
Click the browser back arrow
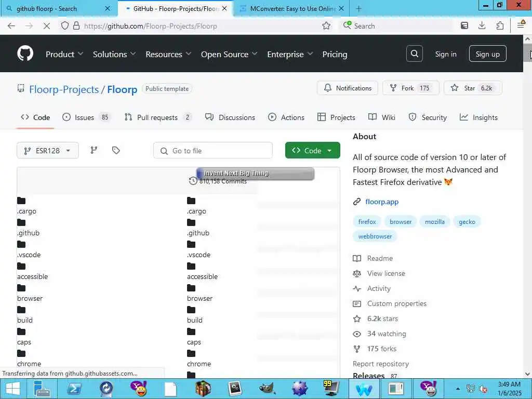[x=11, y=26]
